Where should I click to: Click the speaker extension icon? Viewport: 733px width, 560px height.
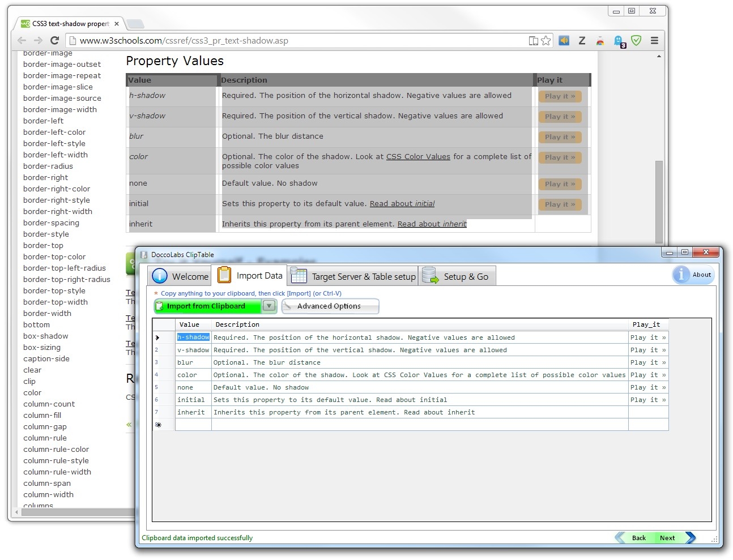[x=564, y=40]
